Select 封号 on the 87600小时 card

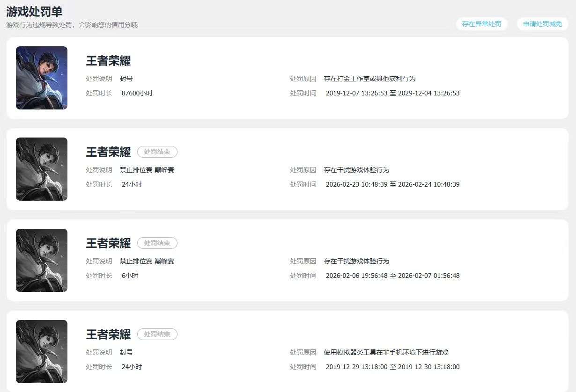tap(126, 79)
